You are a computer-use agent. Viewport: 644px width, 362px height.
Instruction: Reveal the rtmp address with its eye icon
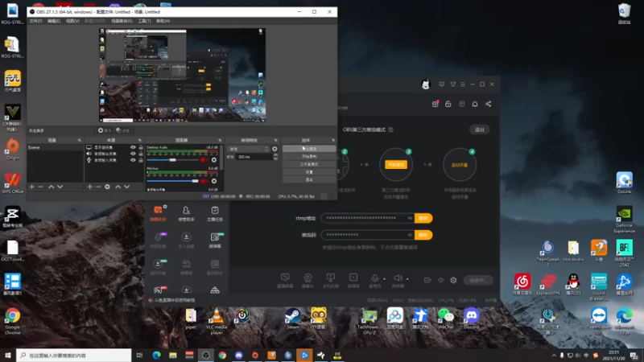click(x=410, y=218)
